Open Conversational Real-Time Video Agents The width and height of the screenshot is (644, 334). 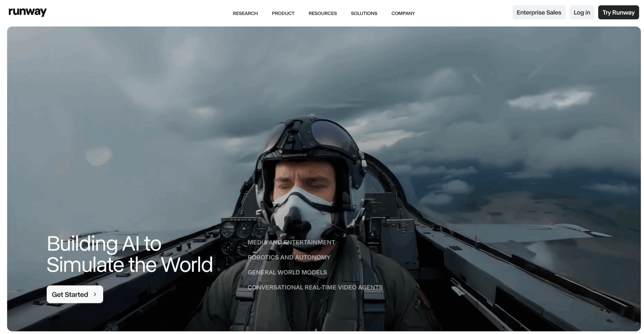pos(315,287)
